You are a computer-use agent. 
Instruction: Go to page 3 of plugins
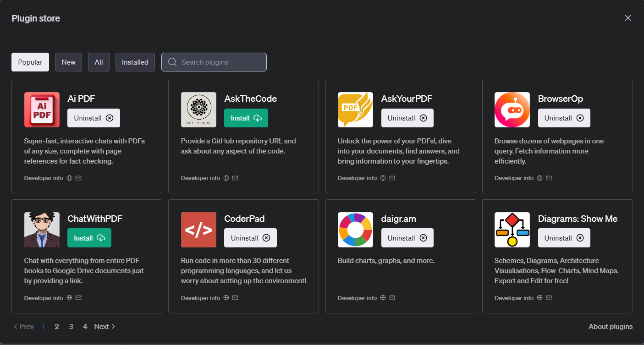point(71,327)
